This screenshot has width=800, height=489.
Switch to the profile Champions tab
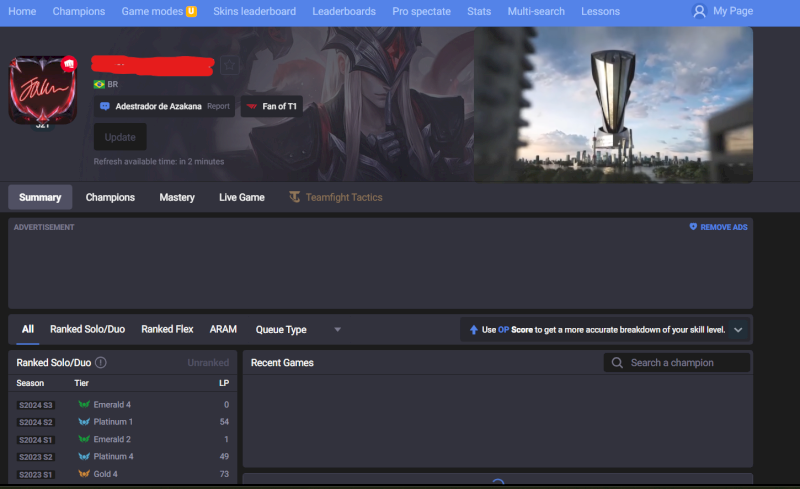coord(110,197)
